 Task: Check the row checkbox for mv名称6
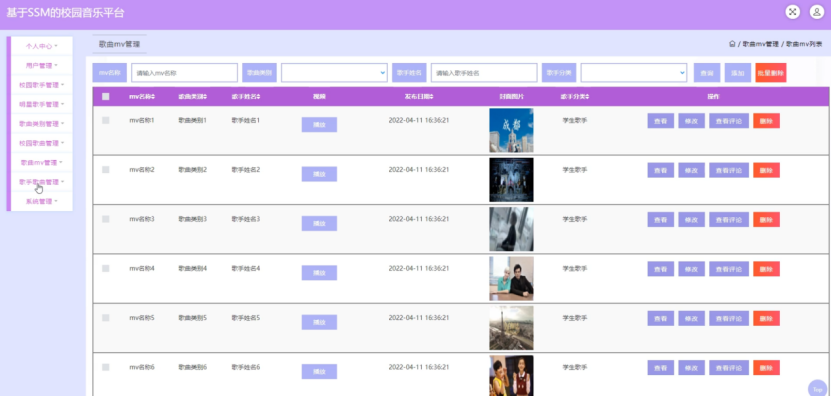click(x=105, y=367)
